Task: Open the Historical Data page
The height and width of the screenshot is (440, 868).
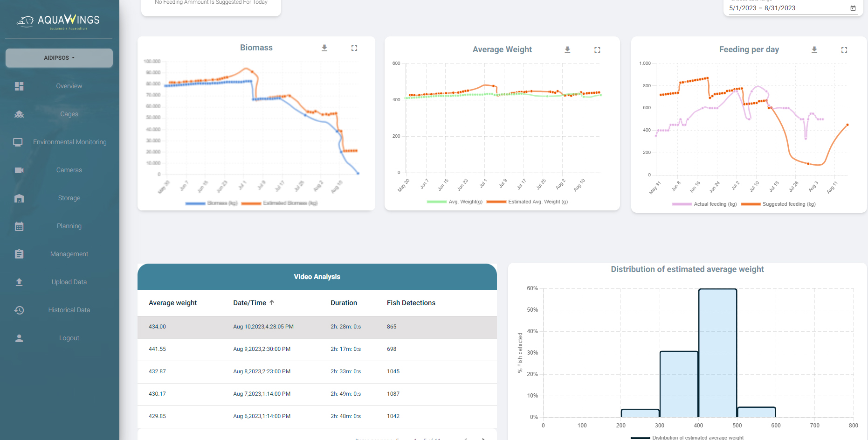Action: (x=69, y=310)
